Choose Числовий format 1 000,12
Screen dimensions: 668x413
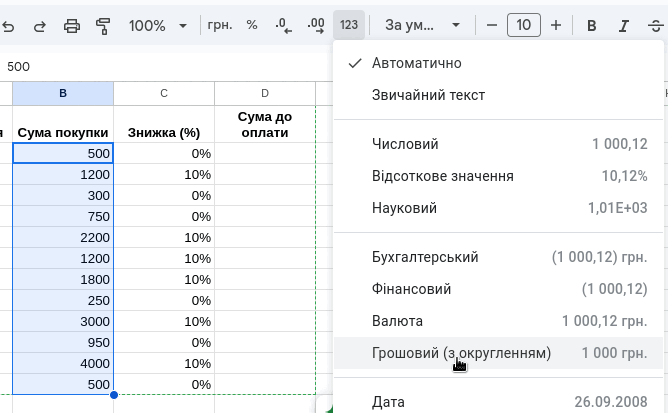(498, 144)
